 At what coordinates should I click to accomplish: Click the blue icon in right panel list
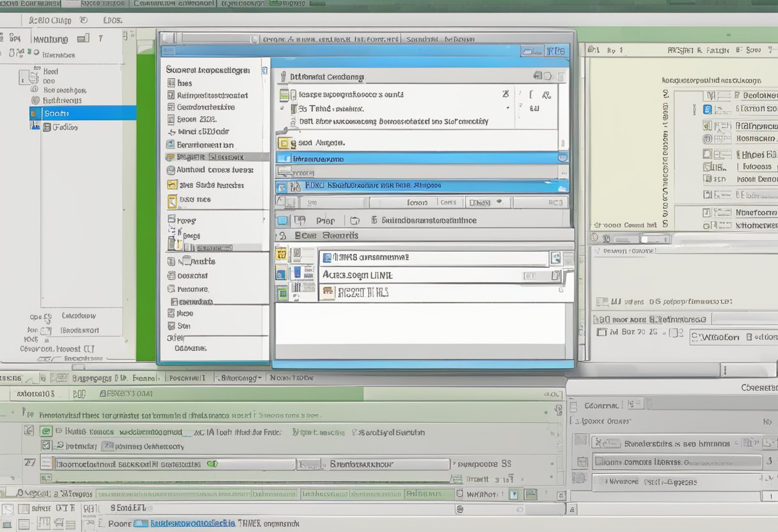(x=707, y=109)
